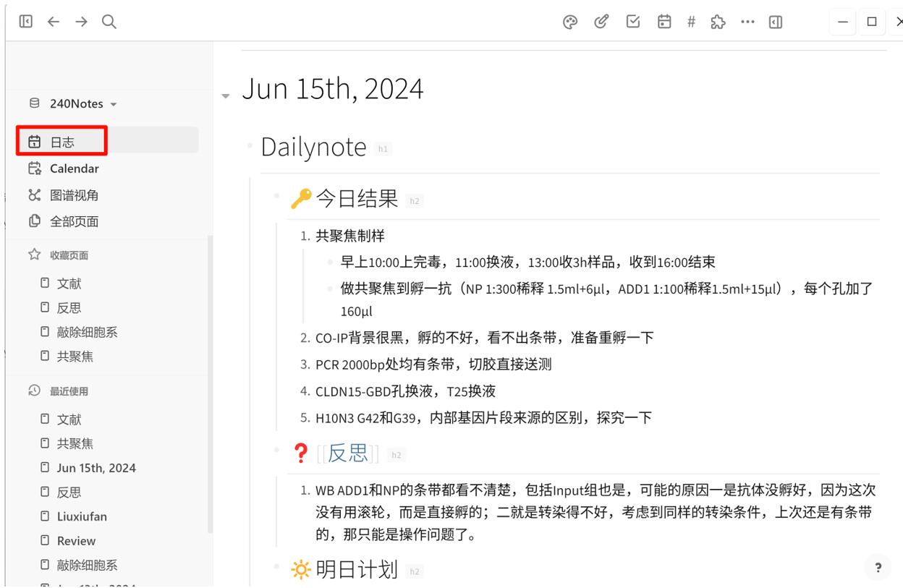The height and width of the screenshot is (588, 903).
Task: Maximize the application window
Action: [x=872, y=22]
